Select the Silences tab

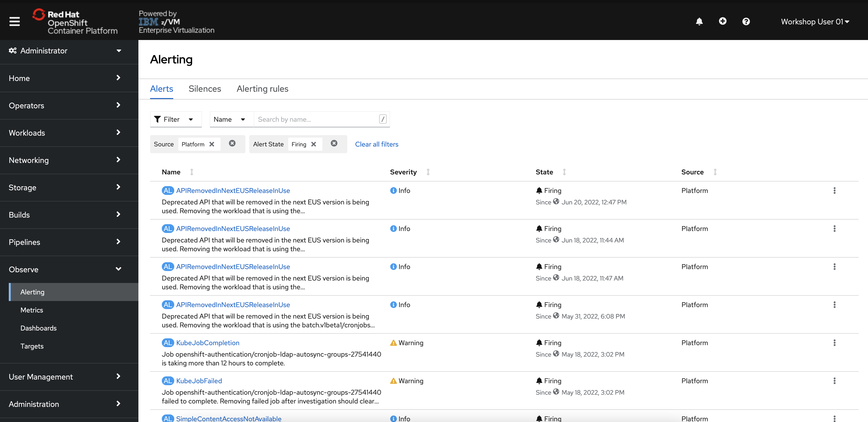(204, 89)
